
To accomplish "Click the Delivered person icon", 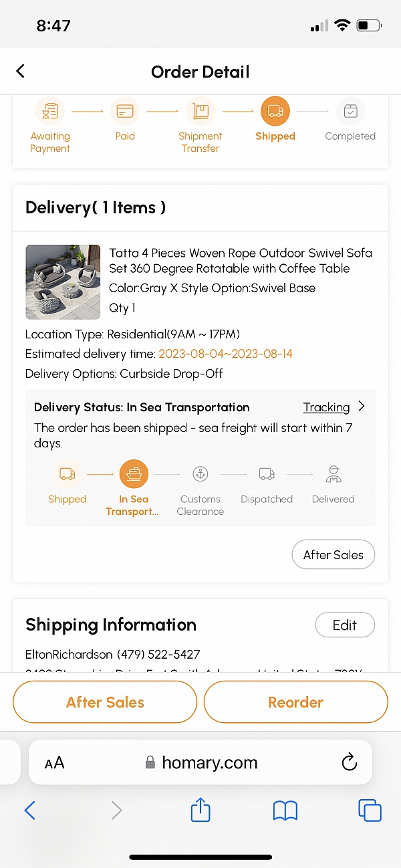I will click(333, 473).
